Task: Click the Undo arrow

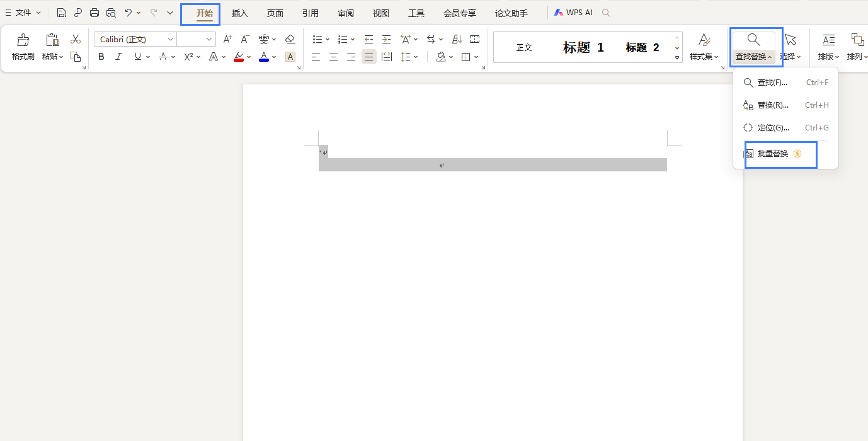Action: (x=128, y=13)
